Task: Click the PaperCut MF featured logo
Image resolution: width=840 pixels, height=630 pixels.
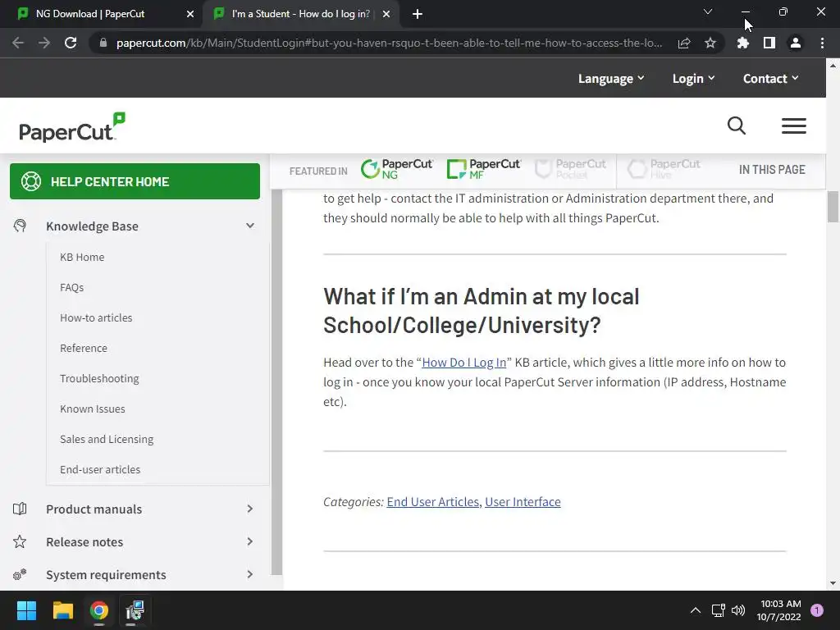Action: (483, 169)
